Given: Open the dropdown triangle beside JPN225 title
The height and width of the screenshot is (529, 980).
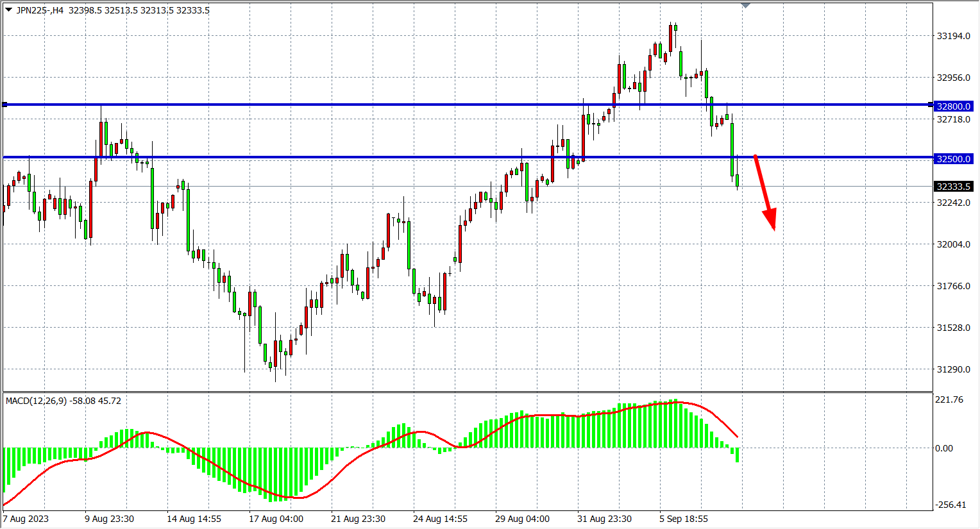Looking at the screenshot, I should pos(8,10).
